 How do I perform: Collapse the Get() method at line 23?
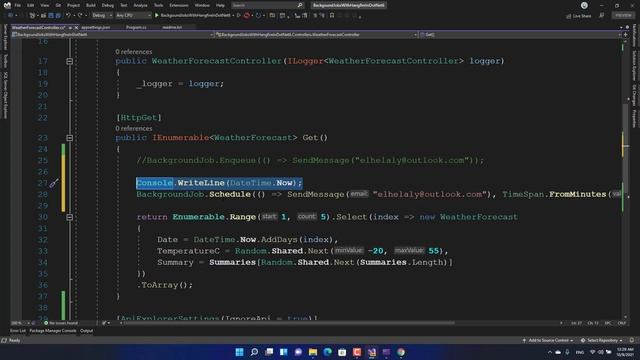coord(69,138)
